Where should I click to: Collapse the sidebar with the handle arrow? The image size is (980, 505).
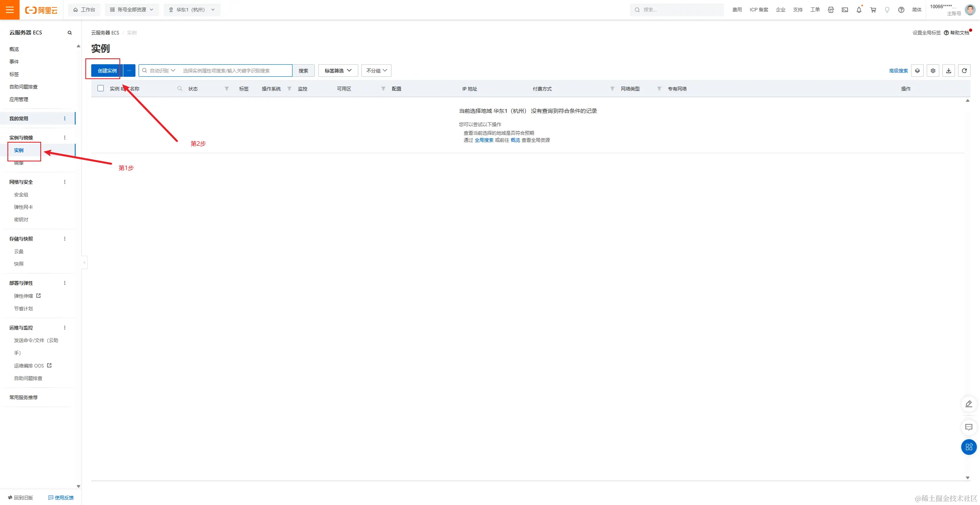point(84,262)
